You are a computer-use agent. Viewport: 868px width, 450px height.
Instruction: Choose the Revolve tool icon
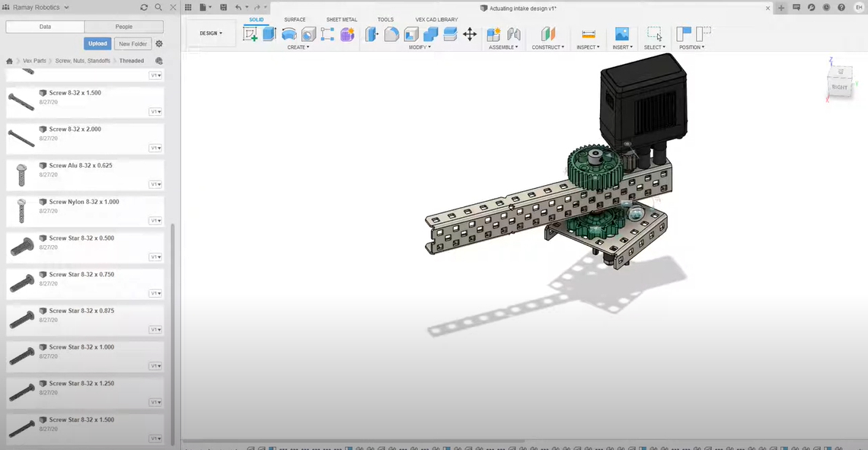289,34
